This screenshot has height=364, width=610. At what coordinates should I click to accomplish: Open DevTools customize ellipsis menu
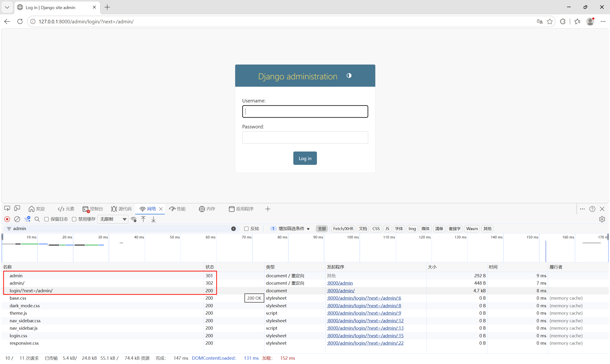[582, 209]
